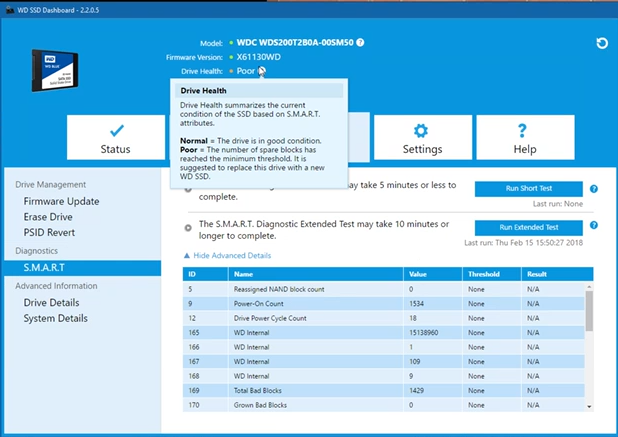Click the Result column header
Image resolution: width=618 pixels, height=437 pixels.
(x=557, y=274)
